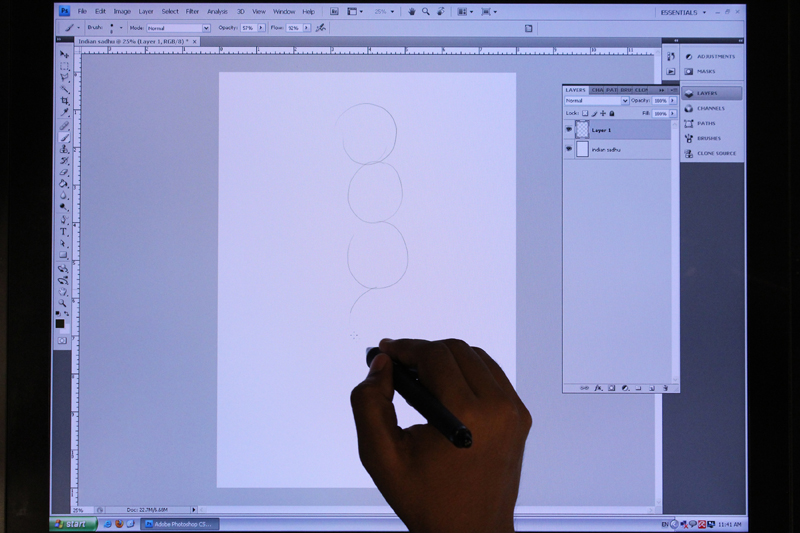Click the Windows Start button
This screenshot has height=533, width=800.
[x=74, y=523]
